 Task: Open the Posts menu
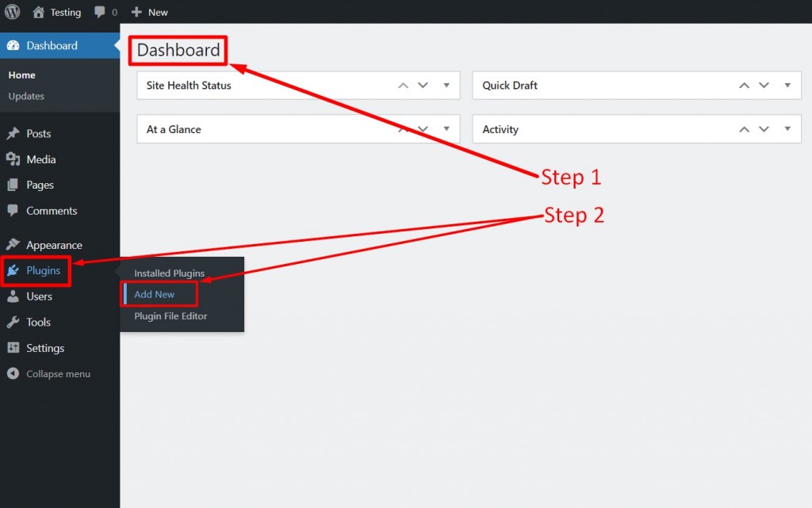click(x=38, y=133)
